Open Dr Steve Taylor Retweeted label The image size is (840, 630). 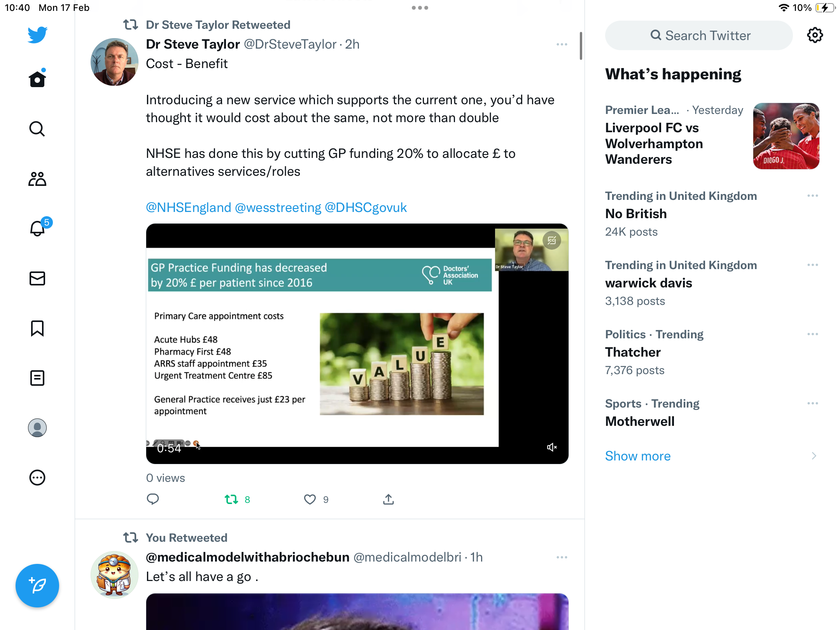coord(218,25)
